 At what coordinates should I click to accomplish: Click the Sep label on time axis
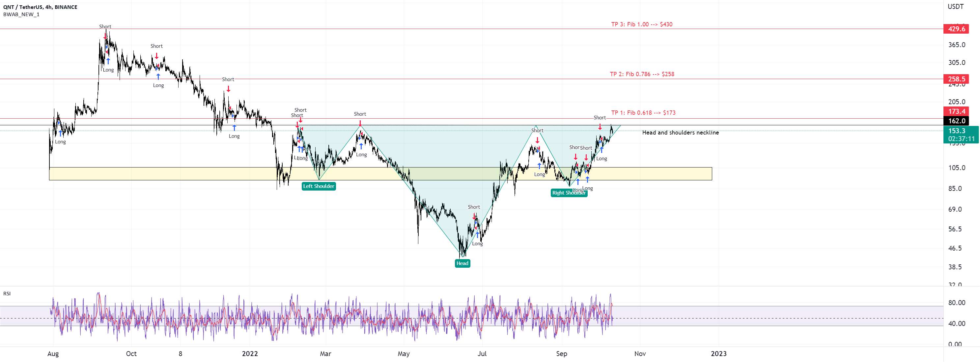point(562,354)
